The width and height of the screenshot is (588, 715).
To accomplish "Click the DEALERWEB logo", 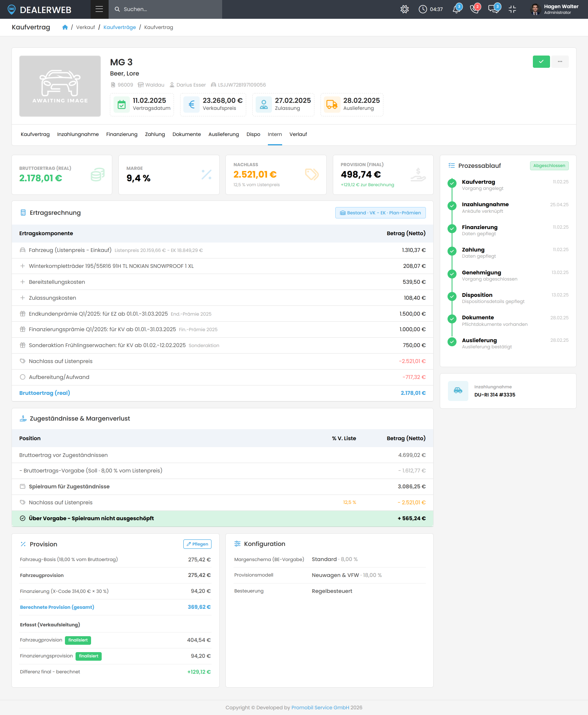I will pyautogui.click(x=40, y=9).
